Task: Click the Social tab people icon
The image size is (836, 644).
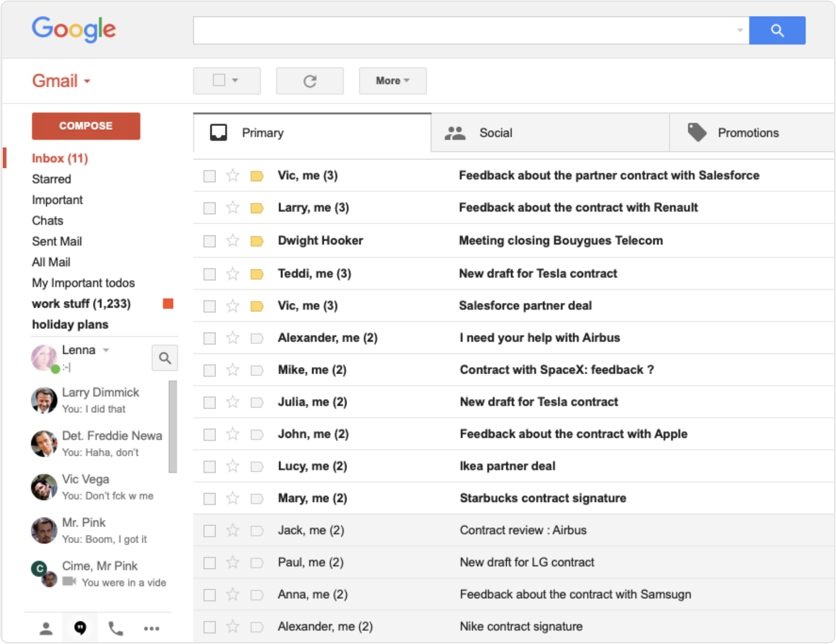Action: pyautogui.click(x=455, y=133)
